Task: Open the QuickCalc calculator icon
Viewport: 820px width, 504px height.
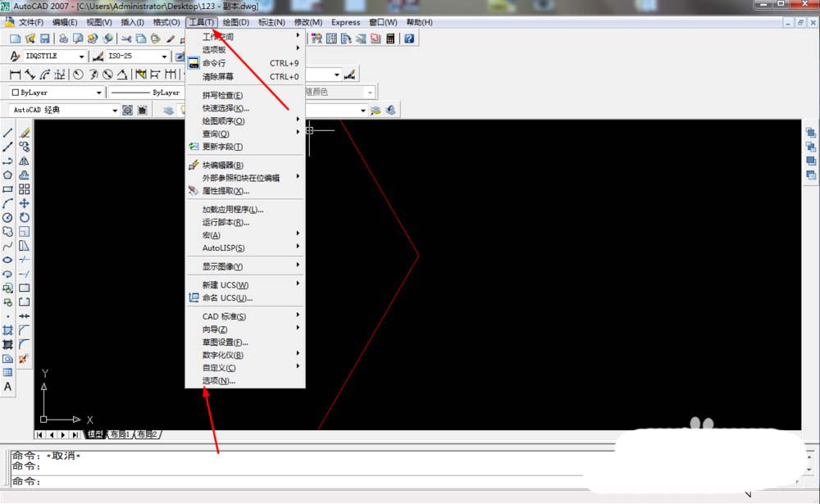Action: pos(390,39)
